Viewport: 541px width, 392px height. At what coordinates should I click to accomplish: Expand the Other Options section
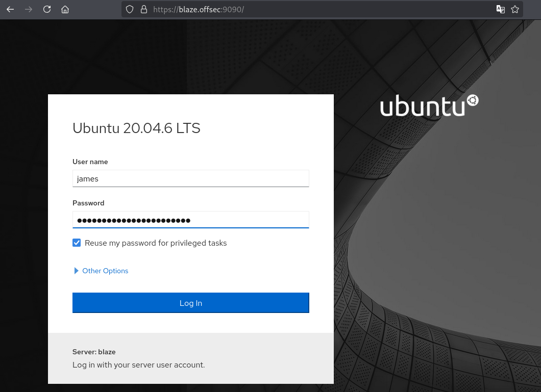click(102, 271)
